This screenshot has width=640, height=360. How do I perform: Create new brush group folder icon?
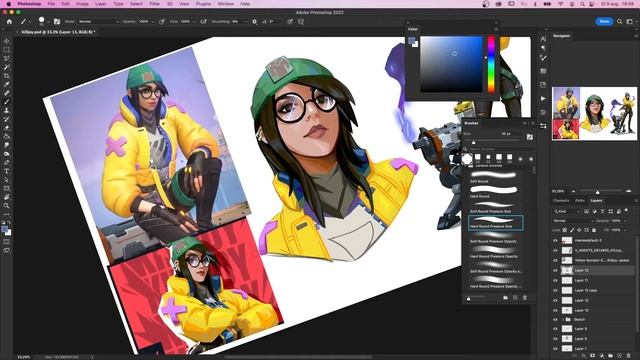(505, 298)
